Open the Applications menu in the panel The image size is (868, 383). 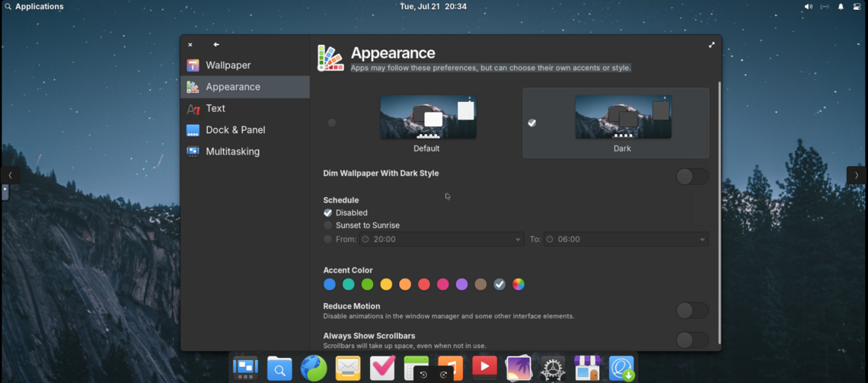(34, 7)
